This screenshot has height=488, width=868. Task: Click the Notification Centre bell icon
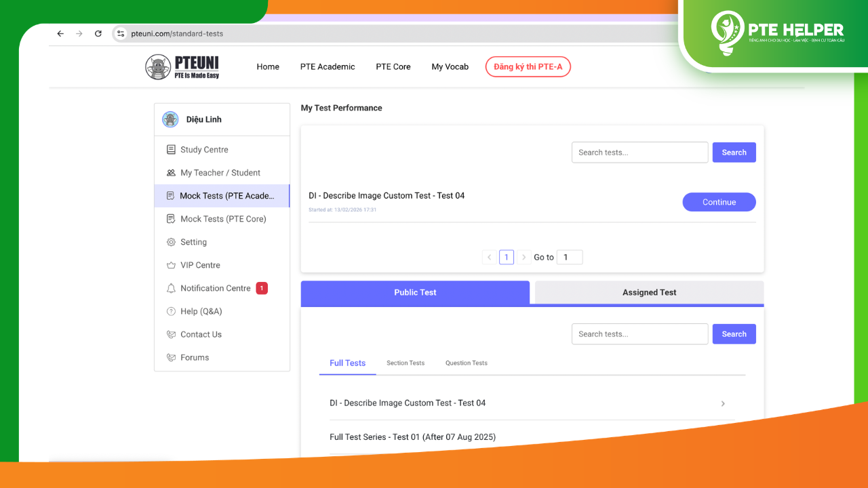tap(171, 288)
